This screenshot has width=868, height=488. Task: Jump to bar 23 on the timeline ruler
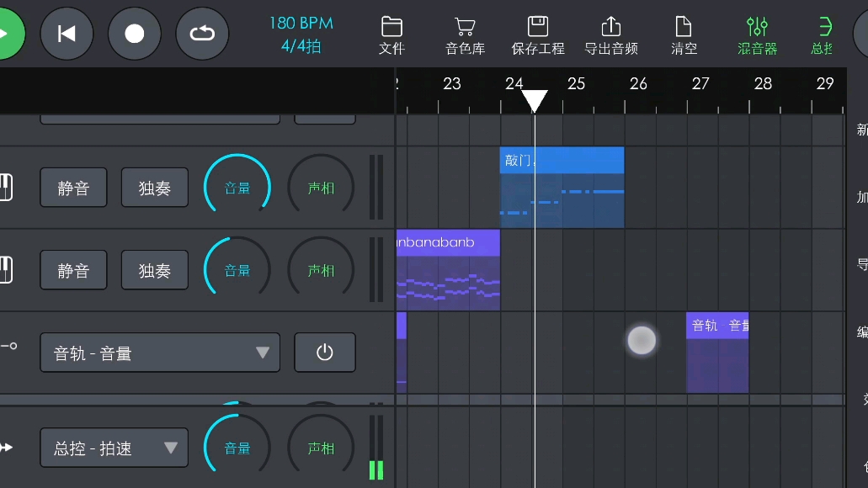452,83
